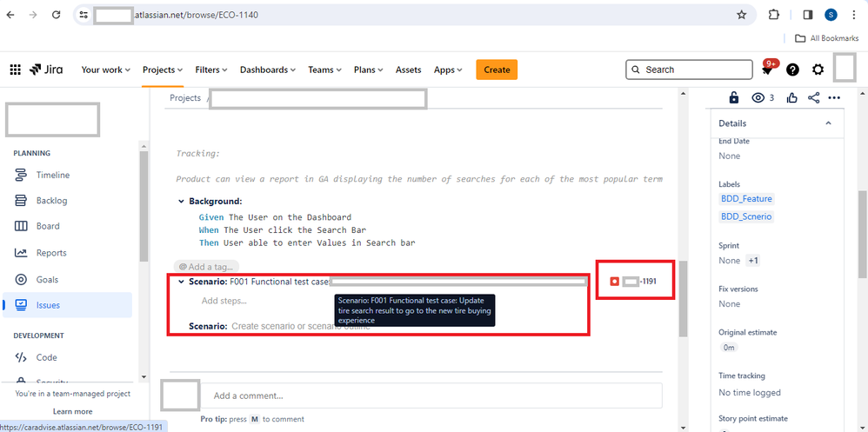This screenshot has width=868, height=432.
Task: Open the Help question mark icon
Action: [x=792, y=70]
